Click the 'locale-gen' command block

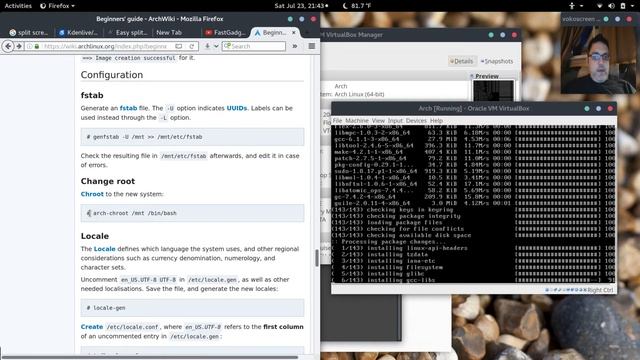pyautogui.click(x=192, y=308)
